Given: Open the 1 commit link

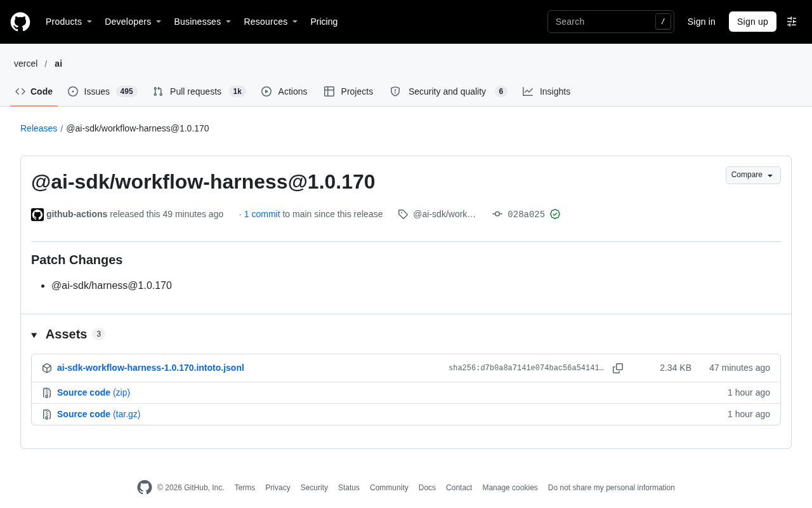Looking at the screenshot, I should 262,214.
